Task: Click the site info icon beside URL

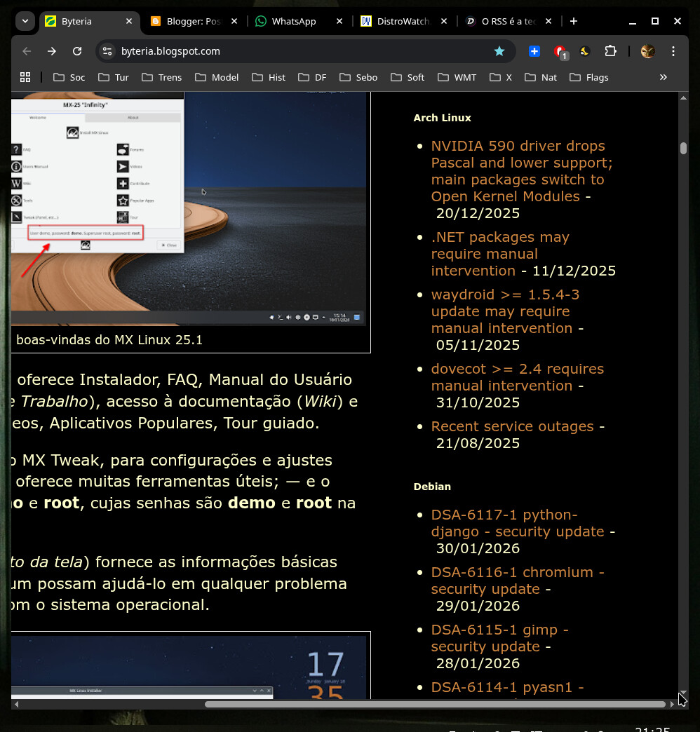Action: point(107,51)
